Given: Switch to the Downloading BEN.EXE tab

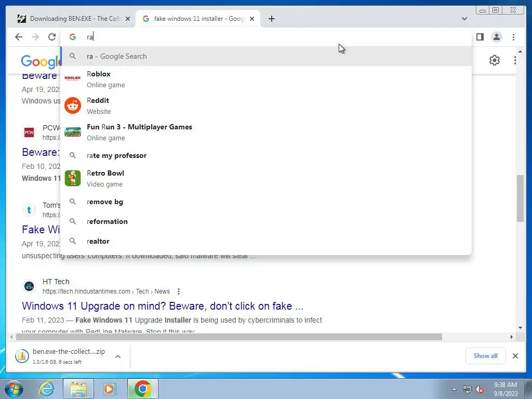Looking at the screenshot, I should coord(70,19).
